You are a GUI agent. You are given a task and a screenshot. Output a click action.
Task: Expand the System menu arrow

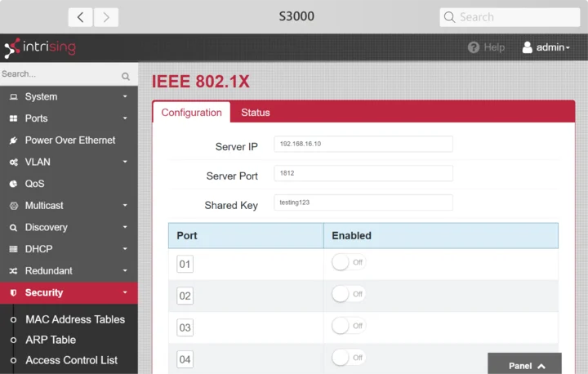tap(125, 96)
